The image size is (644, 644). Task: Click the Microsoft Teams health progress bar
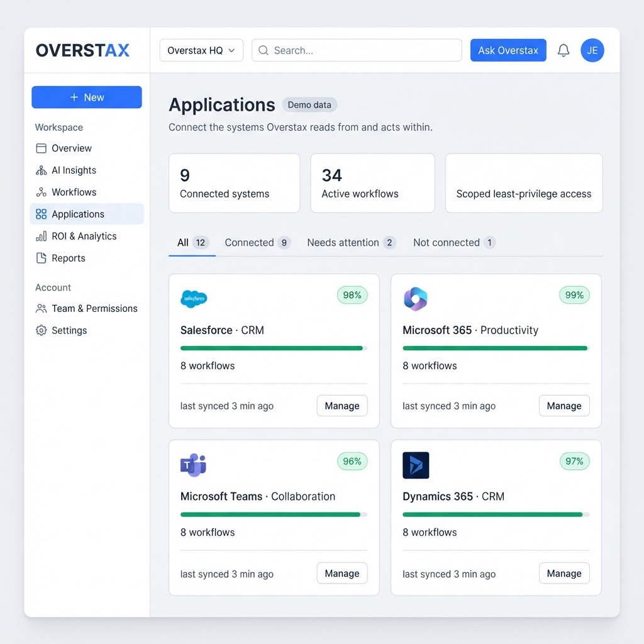click(274, 514)
